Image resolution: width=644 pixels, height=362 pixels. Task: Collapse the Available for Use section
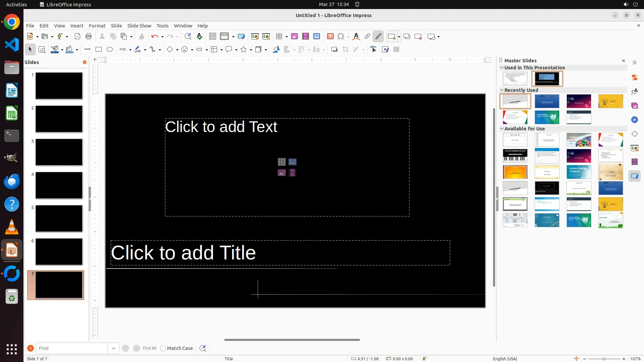pos(502,129)
